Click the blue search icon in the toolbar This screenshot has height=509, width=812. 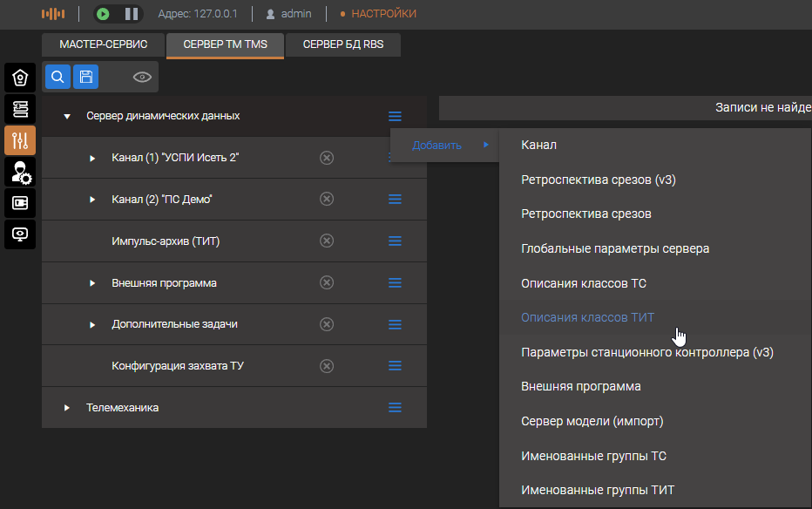58,78
